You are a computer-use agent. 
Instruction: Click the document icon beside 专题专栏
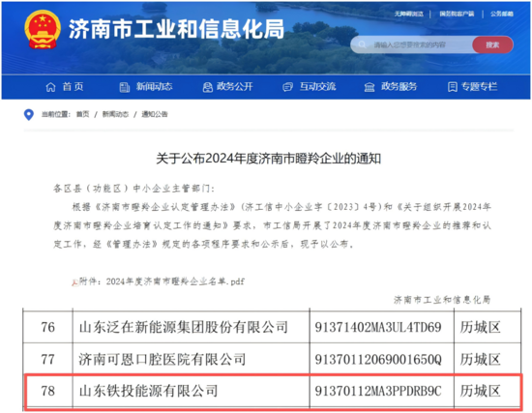click(x=453, y=87)
